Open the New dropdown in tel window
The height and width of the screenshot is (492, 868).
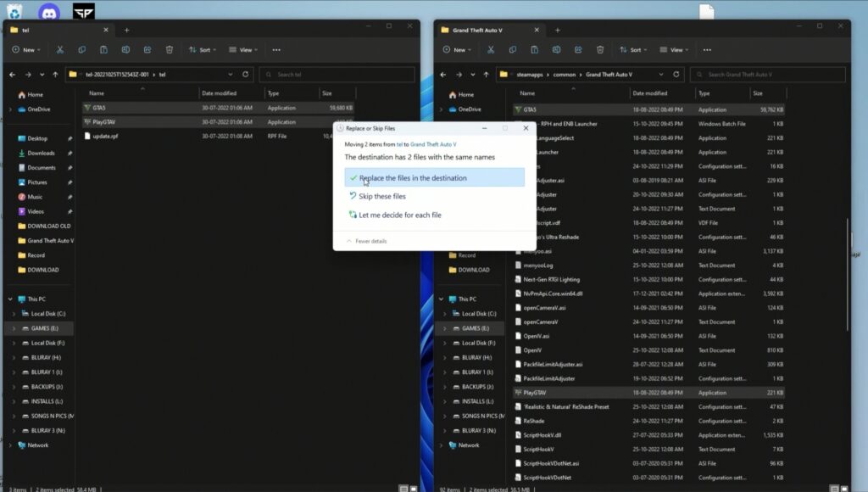click(x=26, y=50)
